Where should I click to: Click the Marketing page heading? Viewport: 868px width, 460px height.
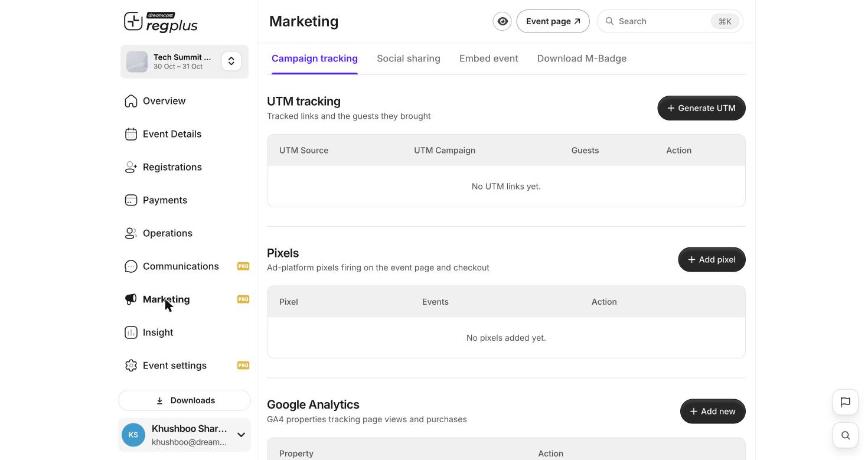(x=304, y=21)
